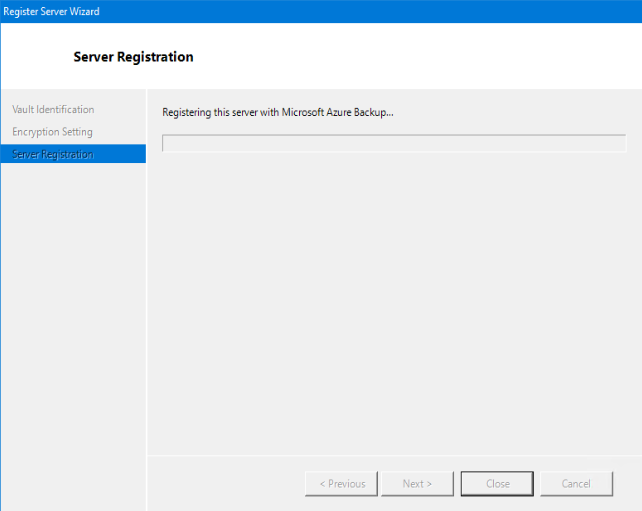Screen dimensions: 642x511
Task: Click blank footer space left of Previous
Action: tap(225, 484)
